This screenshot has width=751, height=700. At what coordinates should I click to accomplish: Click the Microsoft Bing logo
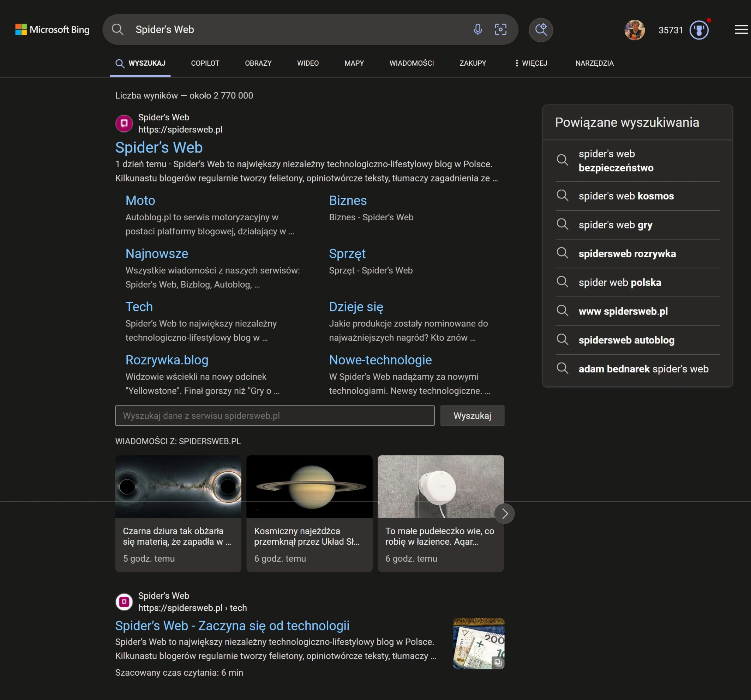click(52, 29)
